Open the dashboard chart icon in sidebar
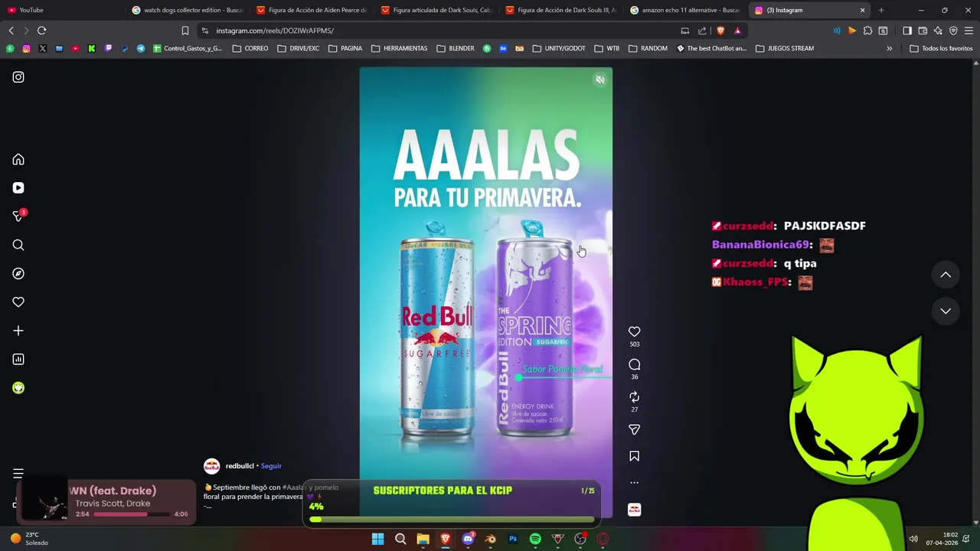980x551 pixels. 18,359
